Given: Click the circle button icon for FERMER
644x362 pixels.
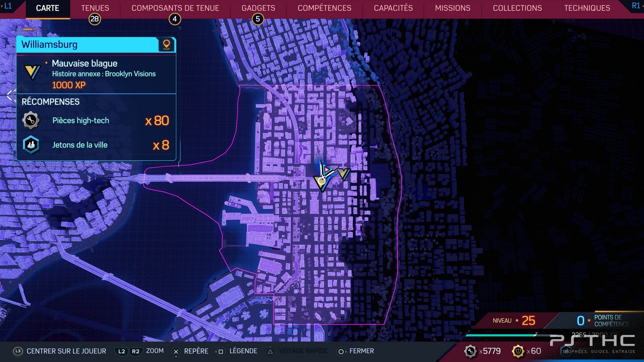Looking at the screenshot, I should click(341, 352).
